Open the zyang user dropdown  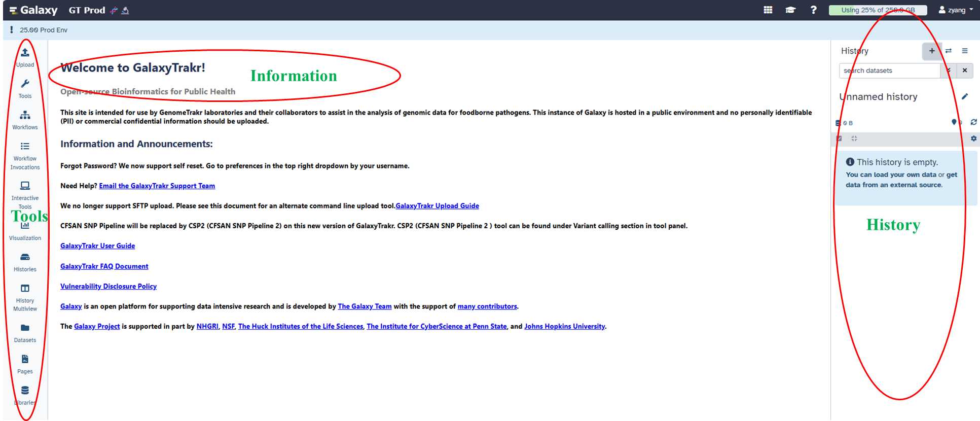point(956,10)
